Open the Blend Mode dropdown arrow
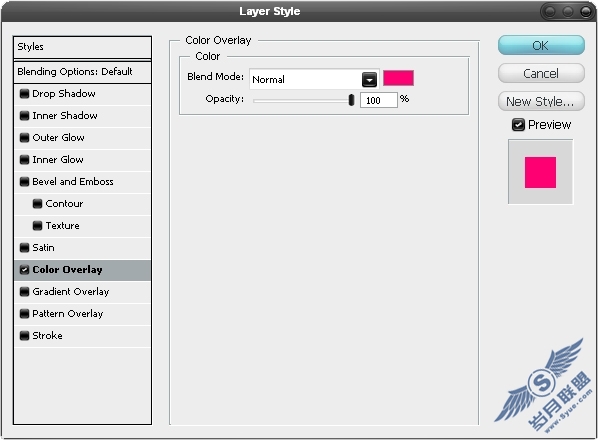This screenshot has height=440, width=598. click(369, 79)
